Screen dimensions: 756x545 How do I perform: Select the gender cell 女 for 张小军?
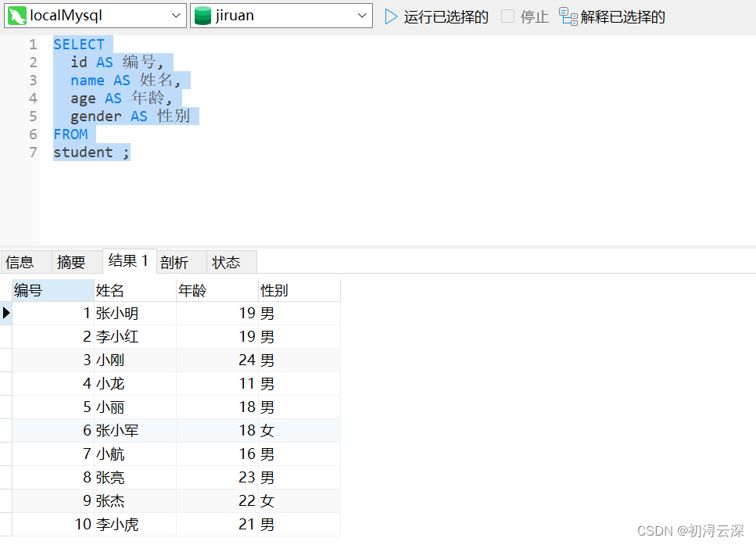[x=299, y=431]
